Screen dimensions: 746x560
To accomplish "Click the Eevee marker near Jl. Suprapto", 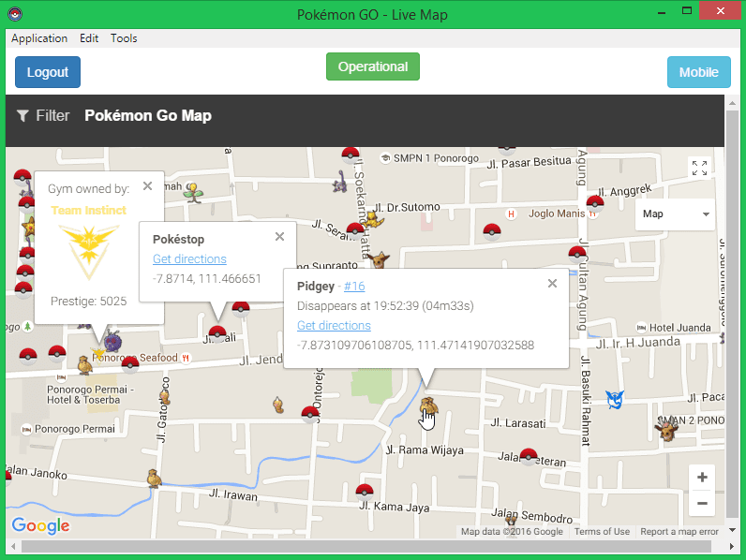I will [x=380, y=259].
